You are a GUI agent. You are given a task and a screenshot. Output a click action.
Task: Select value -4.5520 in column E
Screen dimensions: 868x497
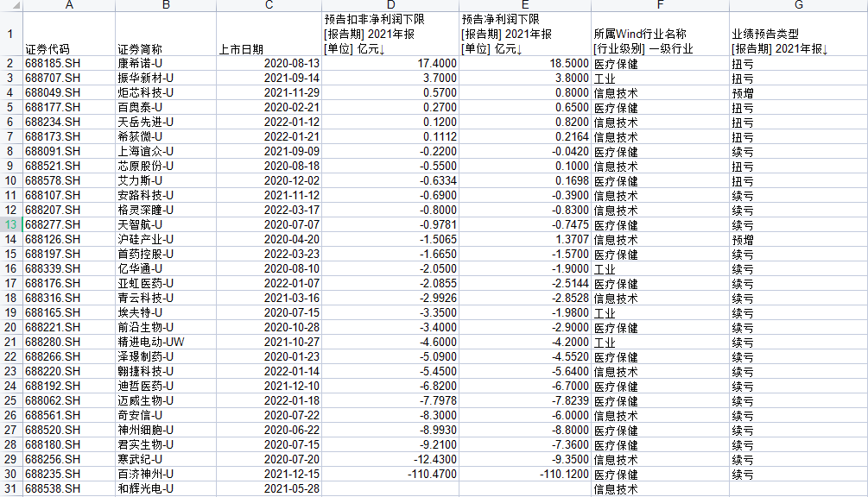[x=525, y=356]
